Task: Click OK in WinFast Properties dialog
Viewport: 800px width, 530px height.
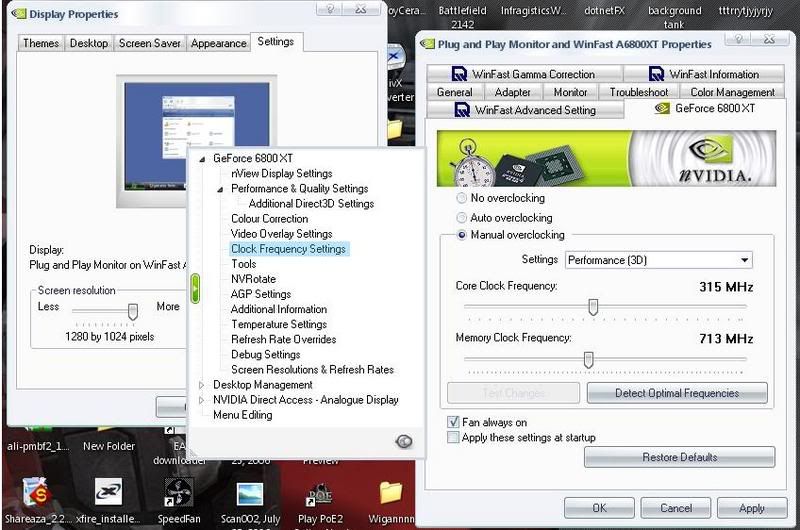Action: coord(599,508)
